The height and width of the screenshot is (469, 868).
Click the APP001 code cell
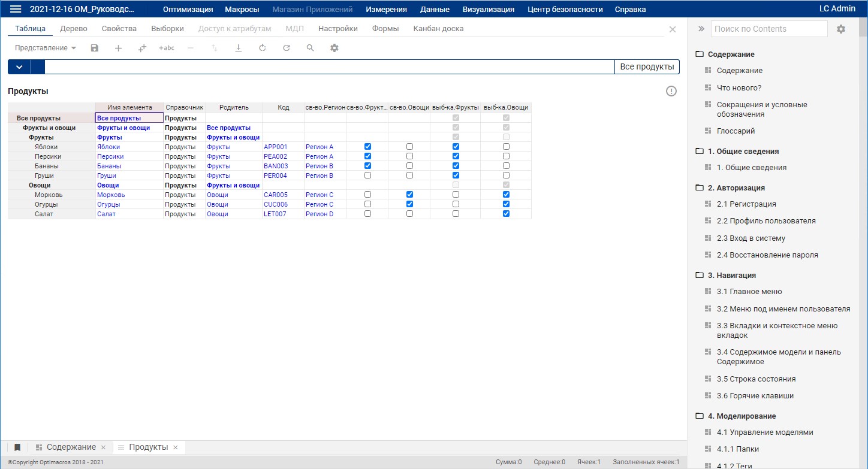(x=283, y=147)
